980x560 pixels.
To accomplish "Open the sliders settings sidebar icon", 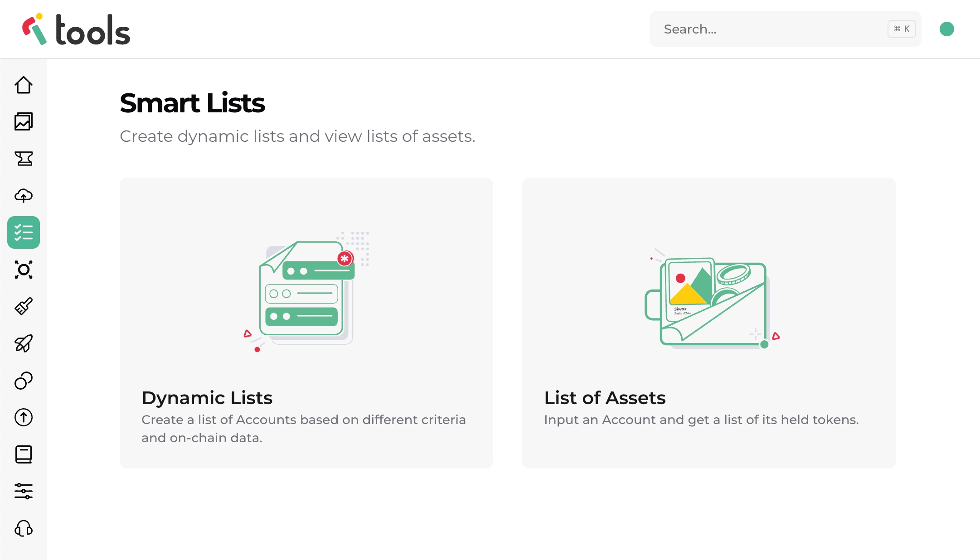I will pos(24,491).
